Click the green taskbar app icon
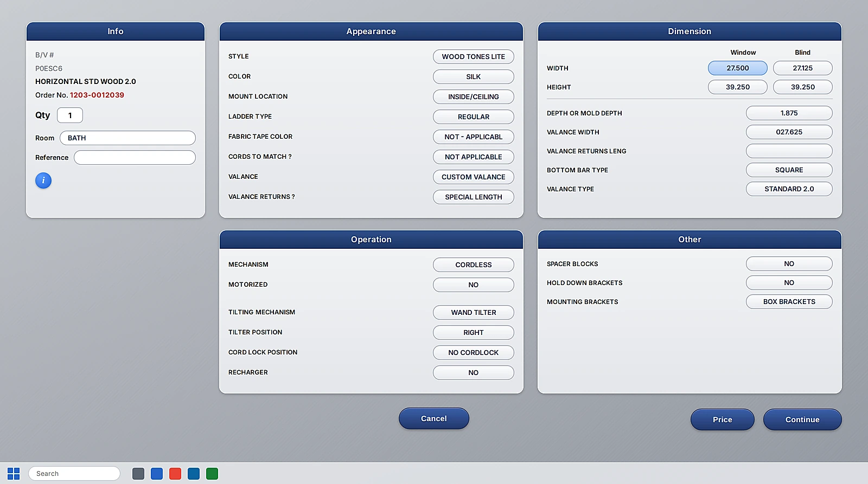This screenshot has width=868, height=484. click(x=212, y=474)
